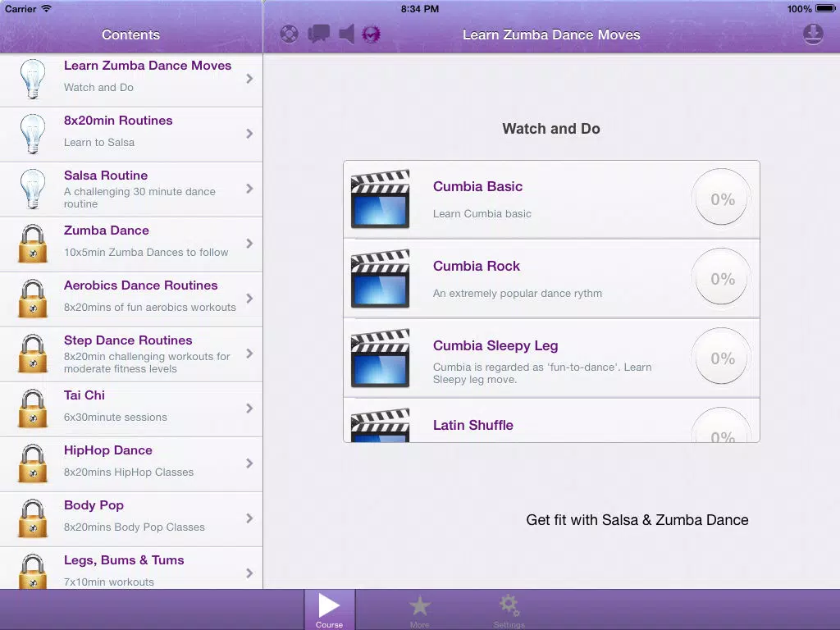Click 'An extremely popular dance rythm' text
Viewport: 840px width, 630px height.
pyautogui.click(x=518, y=294)
